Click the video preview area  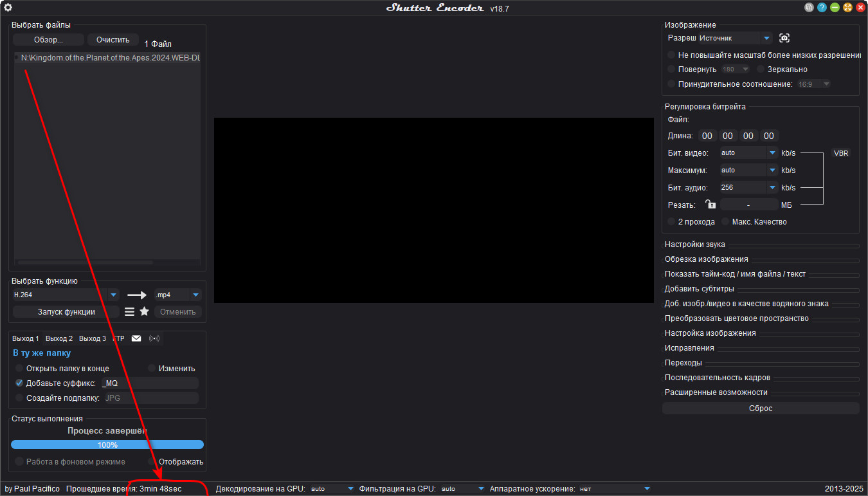point(434,210)
